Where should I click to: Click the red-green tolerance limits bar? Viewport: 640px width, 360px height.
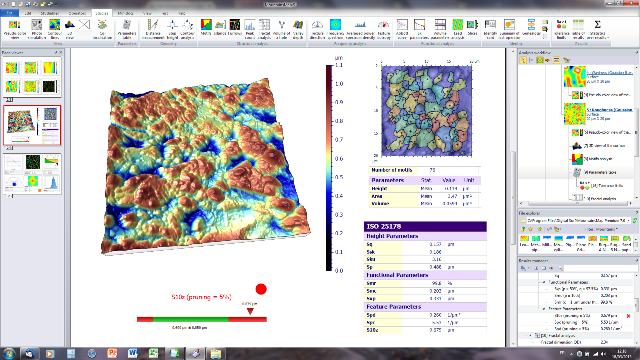[x=202, y=319]
